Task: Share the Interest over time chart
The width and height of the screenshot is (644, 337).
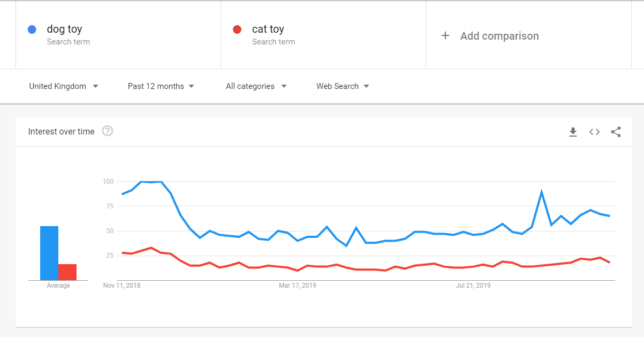Action: (x=616, y=132)
